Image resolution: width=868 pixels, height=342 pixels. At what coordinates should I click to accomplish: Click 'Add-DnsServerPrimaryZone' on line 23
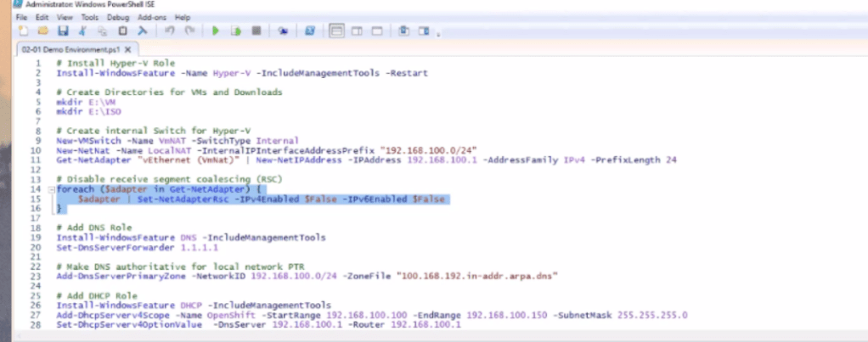coord(121,276)
